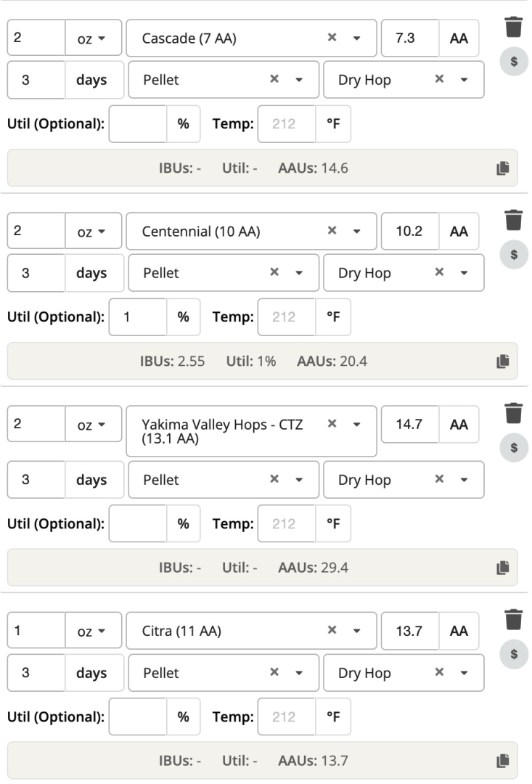Click the CTZ hop Temp field
This screenshot has height=784, width=532.
click(286, 523)
